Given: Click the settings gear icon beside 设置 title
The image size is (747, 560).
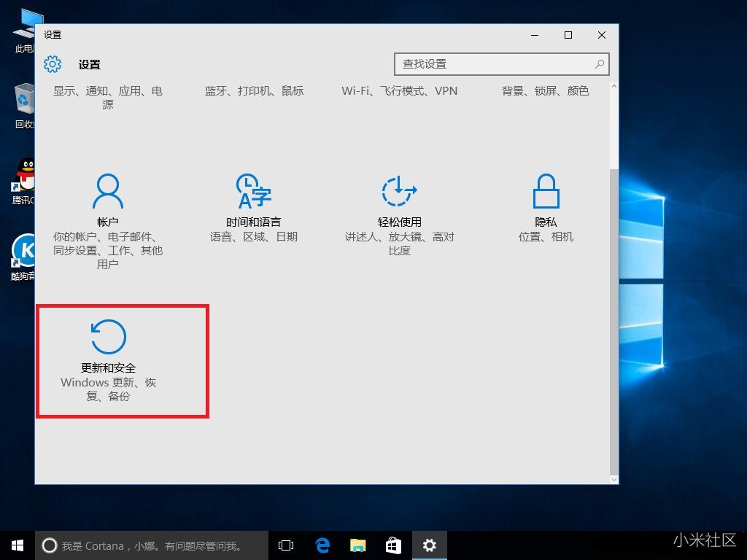Looking at the screenshot, I should tap(52, 64).
